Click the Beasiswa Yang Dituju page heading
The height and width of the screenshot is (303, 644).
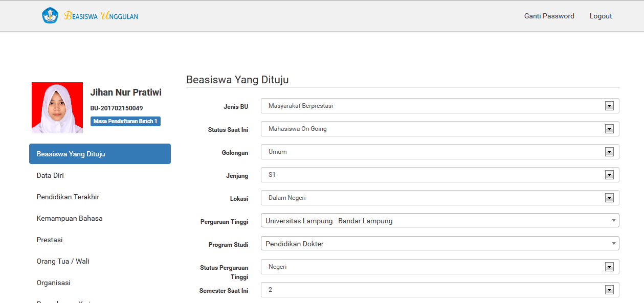pos(237,80)
